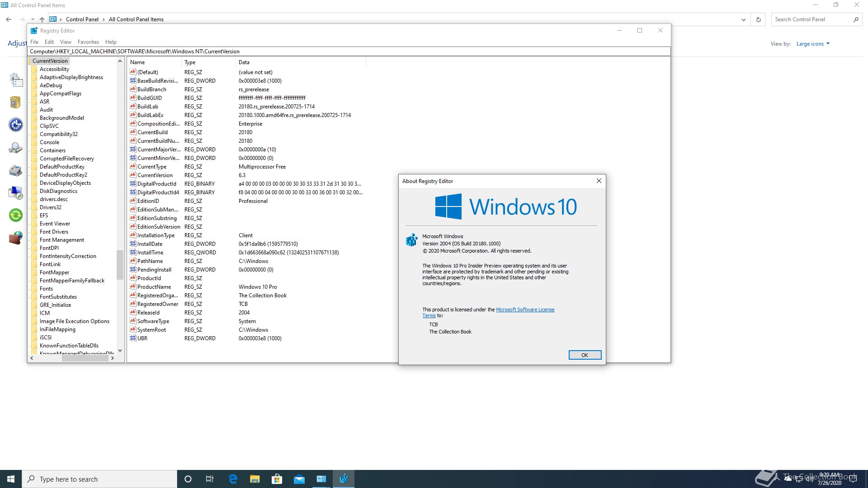Click the taskbar search box
This screenshot has width=868, height=488.
click(x=99, y=479)
